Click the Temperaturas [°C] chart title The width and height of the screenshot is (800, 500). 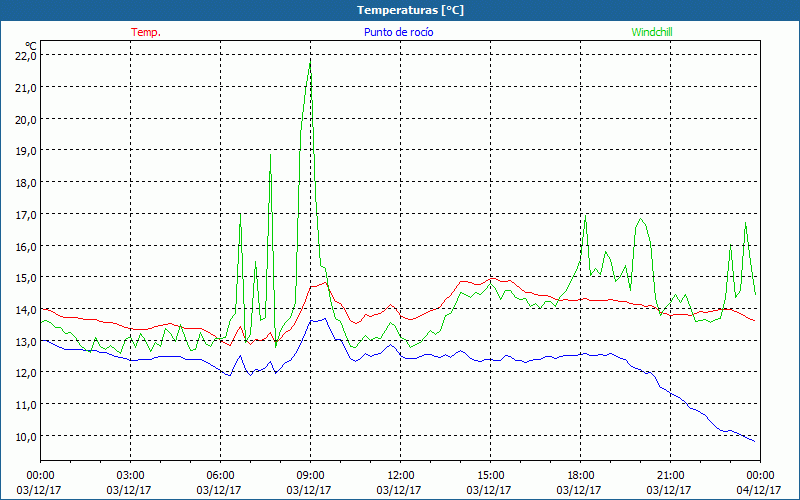pyautogui.click(x=410, y=10)
